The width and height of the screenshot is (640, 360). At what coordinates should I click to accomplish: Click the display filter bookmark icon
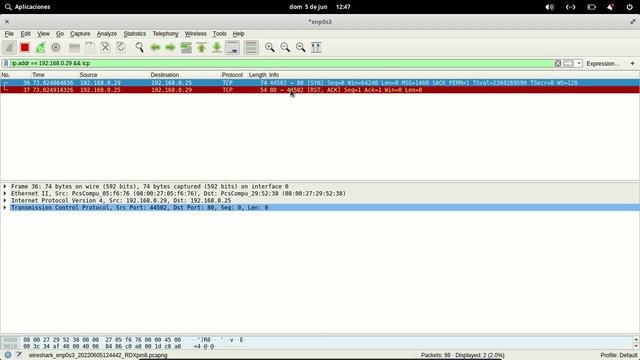[6, 63]
